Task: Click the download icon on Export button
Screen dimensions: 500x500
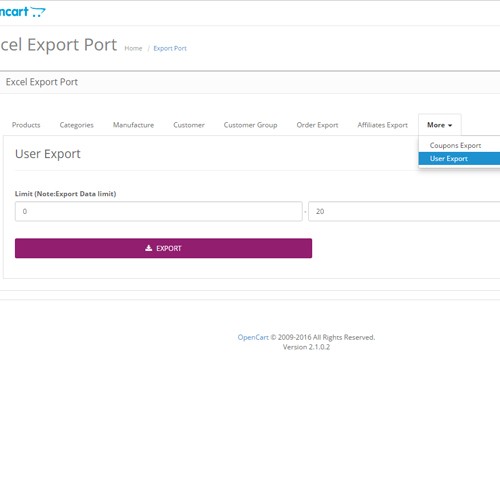Action: click(149, 248)
